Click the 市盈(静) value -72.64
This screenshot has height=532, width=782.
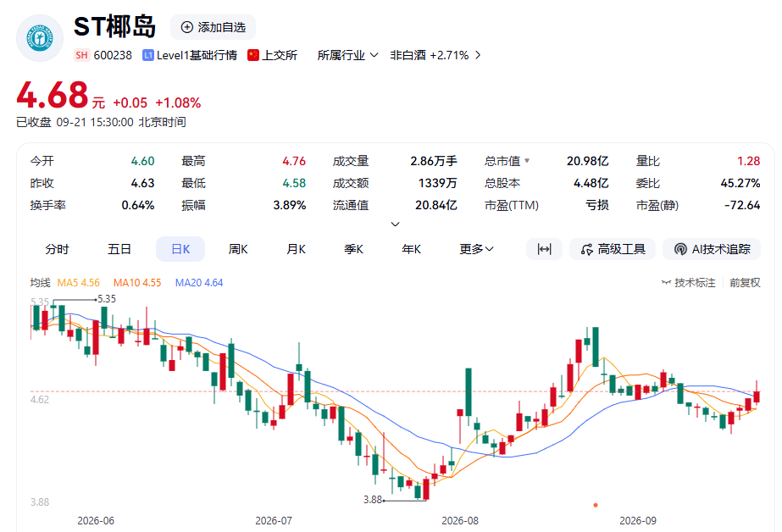[x=742, y=205]
